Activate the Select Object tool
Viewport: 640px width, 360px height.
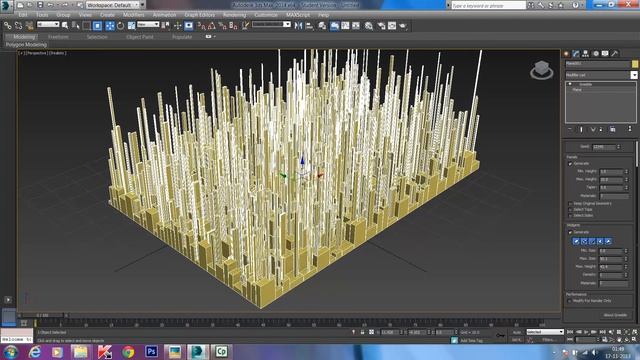tap(65, 26)
